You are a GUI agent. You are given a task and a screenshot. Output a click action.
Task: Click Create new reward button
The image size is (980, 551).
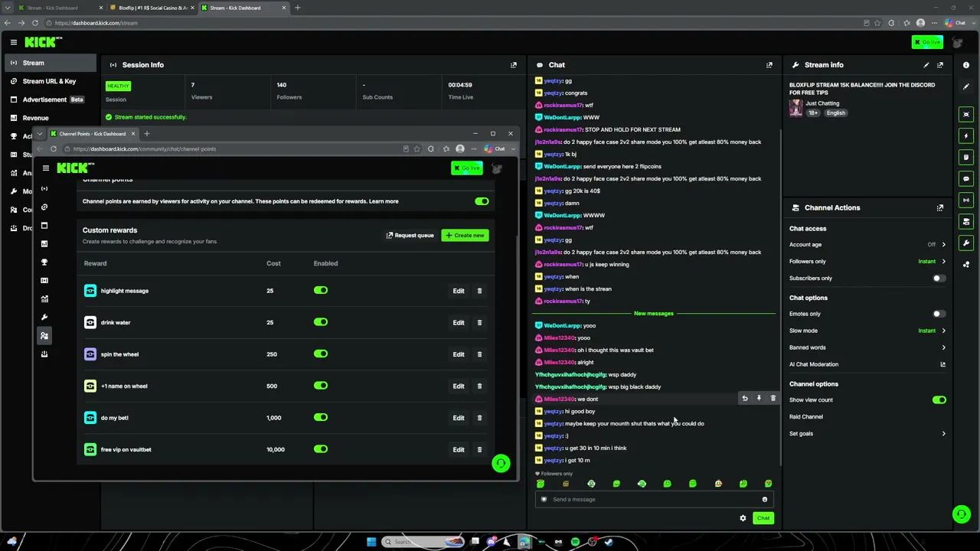point(465,235)
